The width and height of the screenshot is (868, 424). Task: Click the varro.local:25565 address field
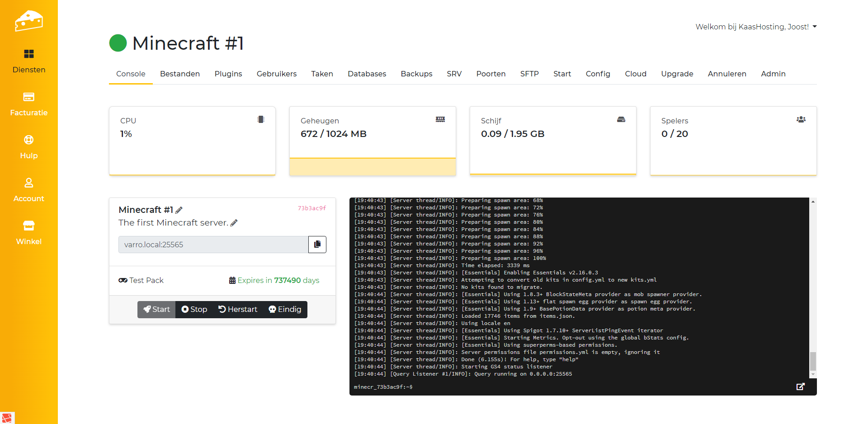[213, 245]
